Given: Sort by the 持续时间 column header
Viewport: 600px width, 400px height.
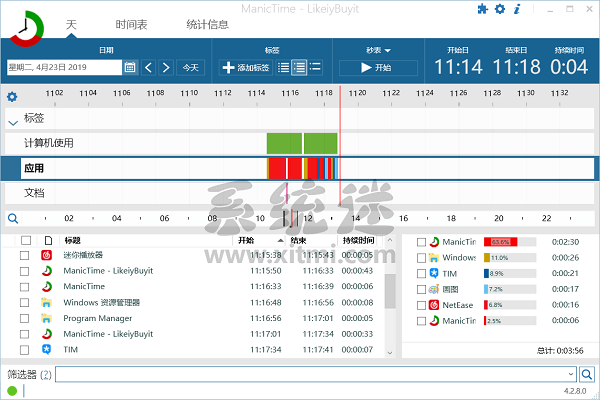Looking at the screenshot, I should pos(358,240).
